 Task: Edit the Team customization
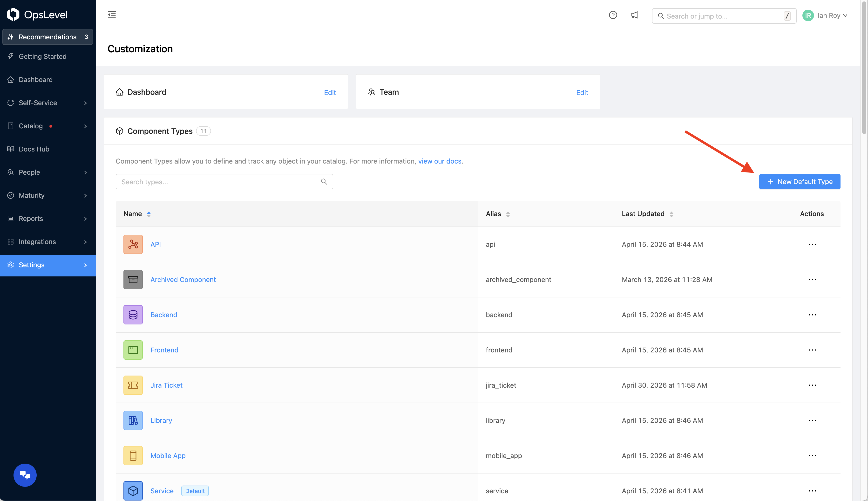(582, 93)
